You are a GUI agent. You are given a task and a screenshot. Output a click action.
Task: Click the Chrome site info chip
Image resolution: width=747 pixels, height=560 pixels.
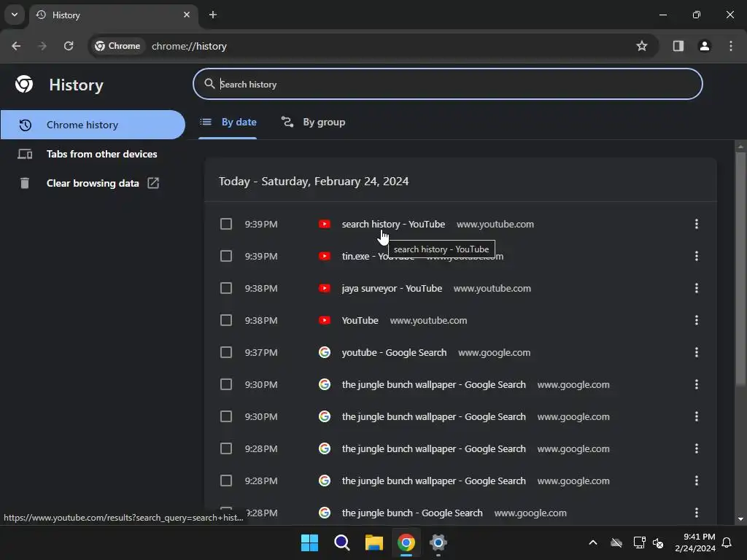click(117, 46)
